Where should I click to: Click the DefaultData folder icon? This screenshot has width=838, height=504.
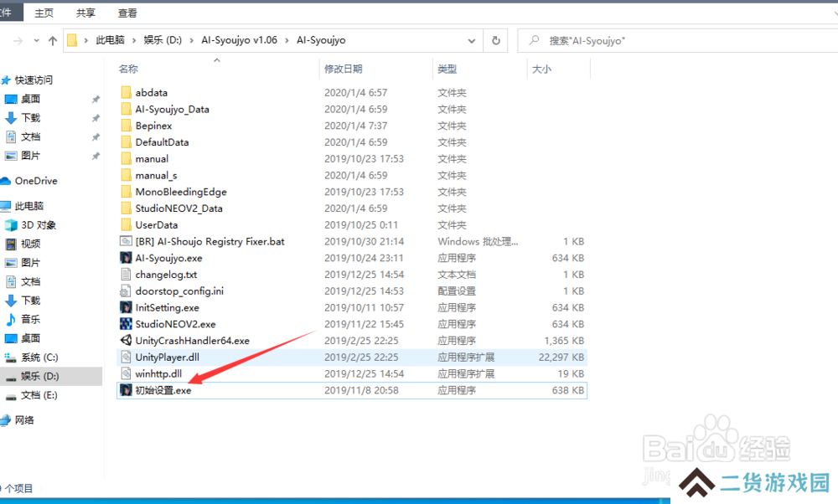(x=127, y=142)
